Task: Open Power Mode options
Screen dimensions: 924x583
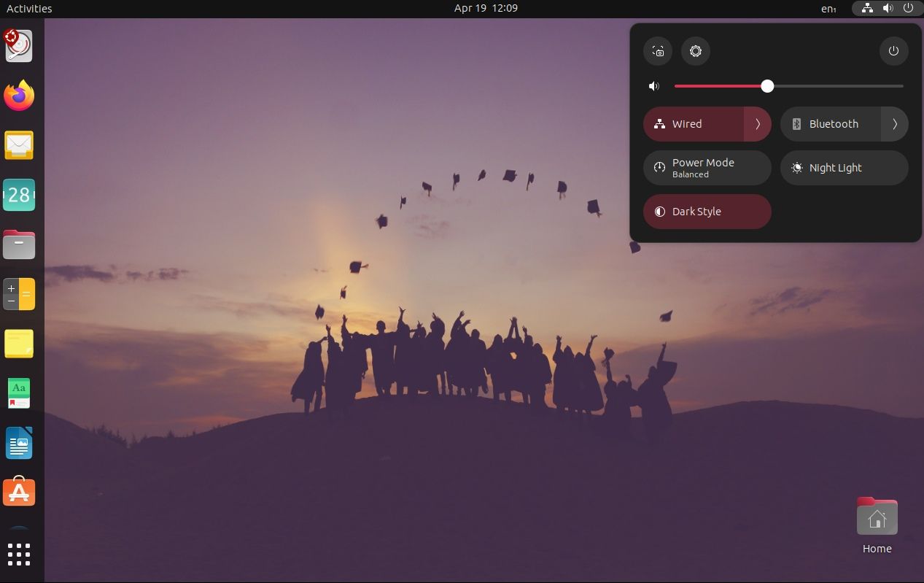Action: [703, 168]
